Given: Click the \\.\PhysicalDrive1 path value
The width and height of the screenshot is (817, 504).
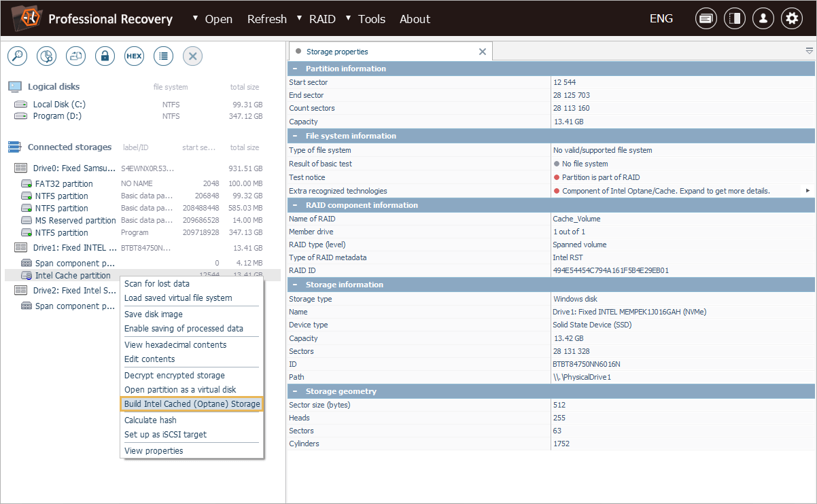Looking at the screenshot, I should click(583, 377).
